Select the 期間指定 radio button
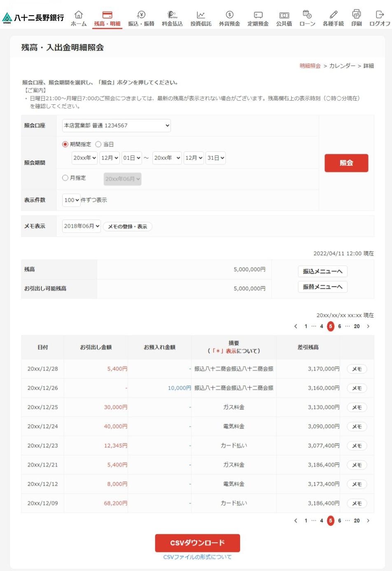This screenshot has height=571, width=392. tap(65, 144)
